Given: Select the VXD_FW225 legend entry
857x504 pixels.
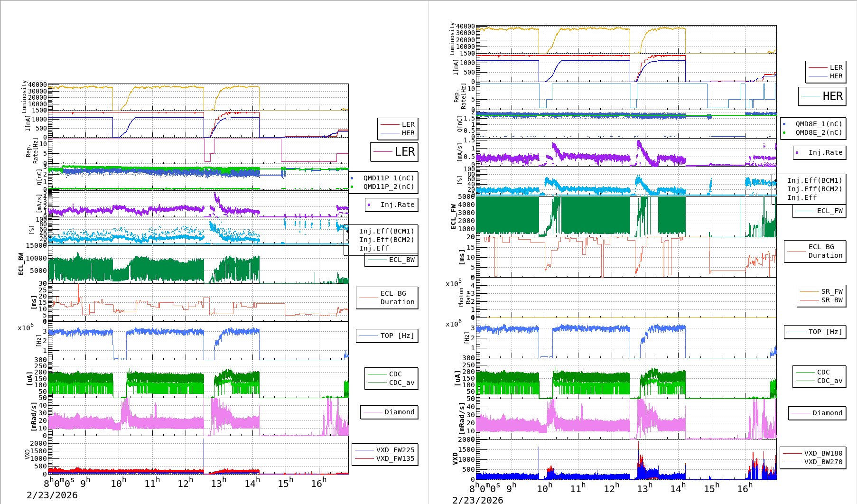Looking at the screenshot, I should tap(395, 450).
